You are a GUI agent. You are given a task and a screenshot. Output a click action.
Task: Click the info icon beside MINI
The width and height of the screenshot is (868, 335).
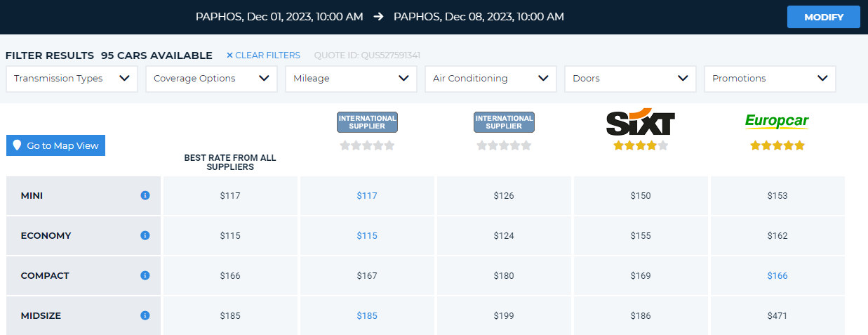[145, 195]
